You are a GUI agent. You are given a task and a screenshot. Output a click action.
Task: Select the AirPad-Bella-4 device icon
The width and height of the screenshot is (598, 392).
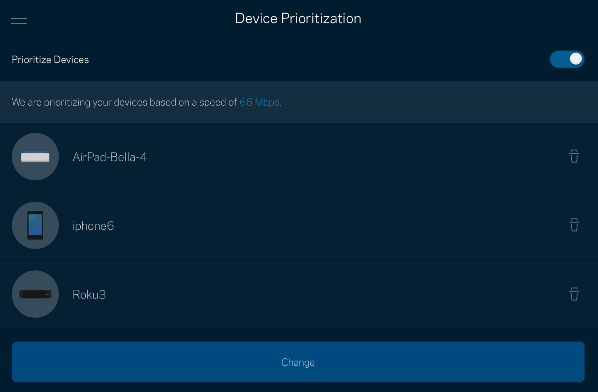(x=35, y=156)
